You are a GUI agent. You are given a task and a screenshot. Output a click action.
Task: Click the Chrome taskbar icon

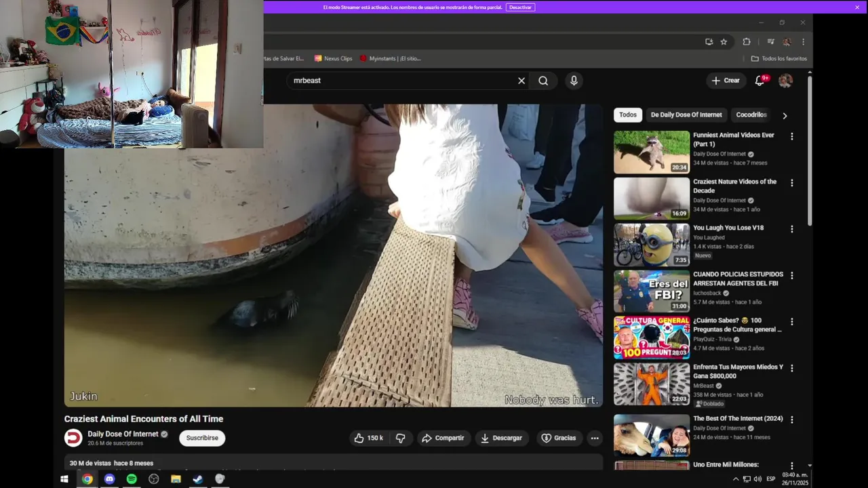pos(87,479)
